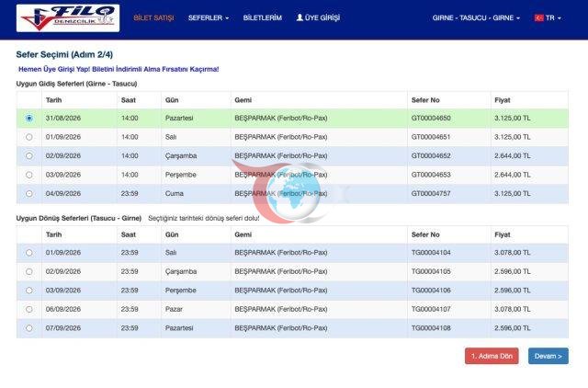Click the Filo Denizcilik logo
Screen dimensions: 588x388
[x=68, y=18]
